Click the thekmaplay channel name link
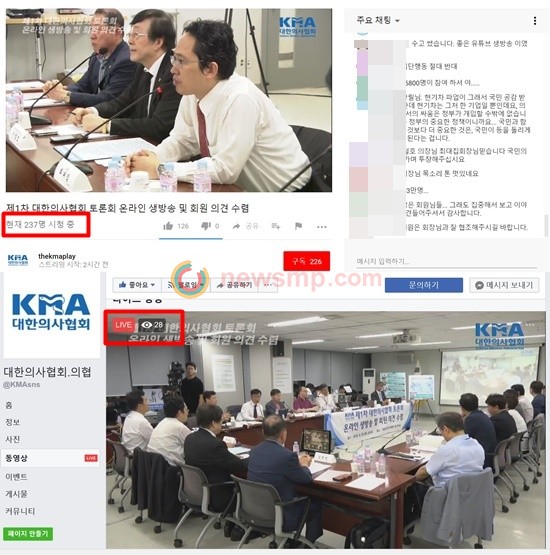The image size is (550, 555). (57, 256)
